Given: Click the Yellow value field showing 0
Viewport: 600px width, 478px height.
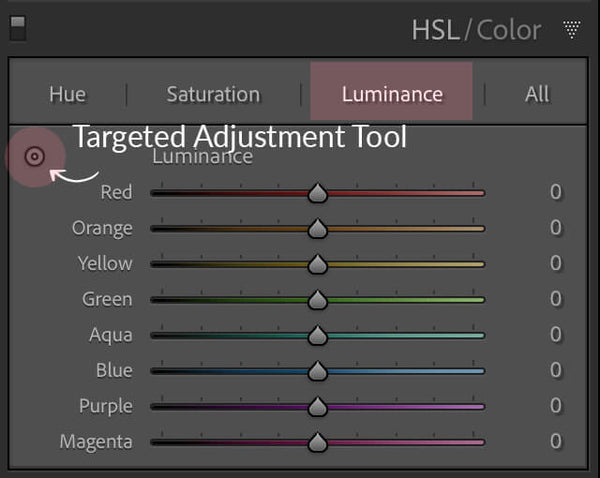Looking at the screenshot, I should point(556,263).
